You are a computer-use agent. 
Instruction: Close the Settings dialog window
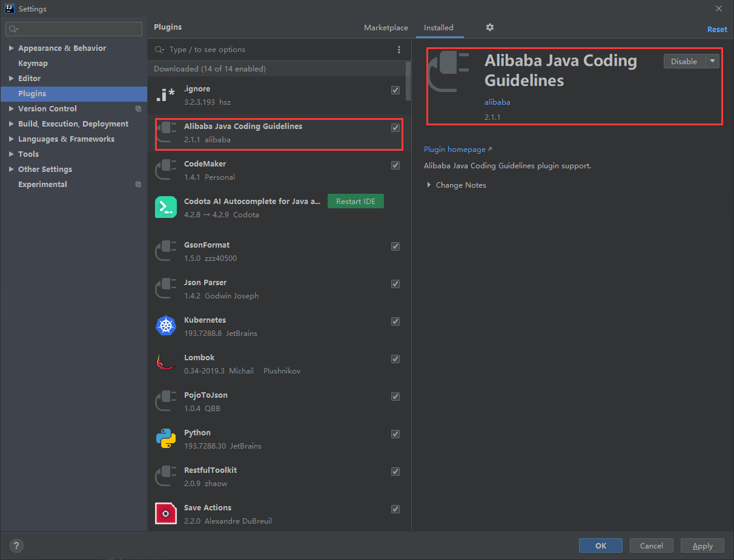(x=719, y=8)
